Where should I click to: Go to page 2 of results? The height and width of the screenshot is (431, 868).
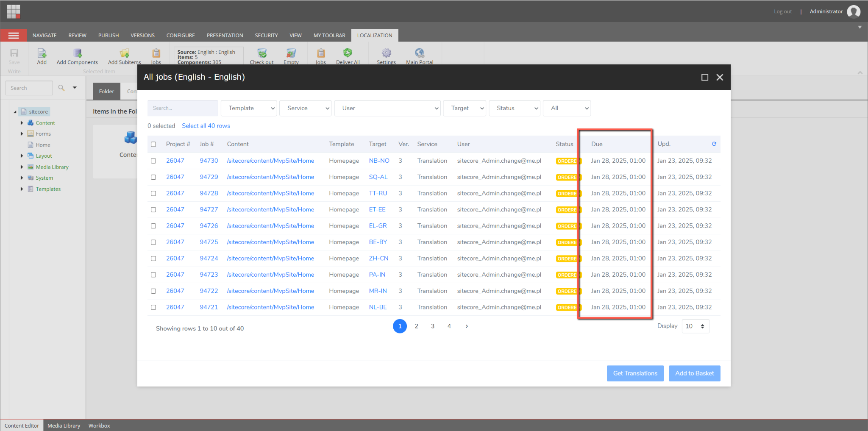point(416,326)
